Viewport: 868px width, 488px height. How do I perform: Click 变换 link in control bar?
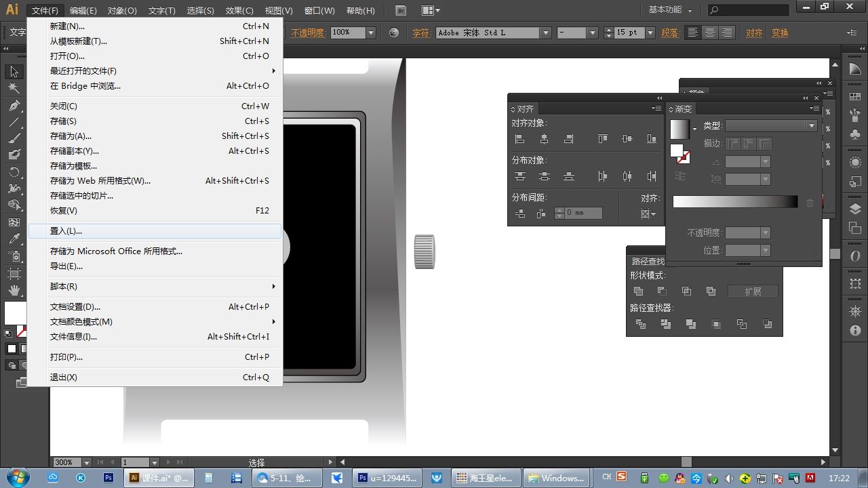[780, 33]
